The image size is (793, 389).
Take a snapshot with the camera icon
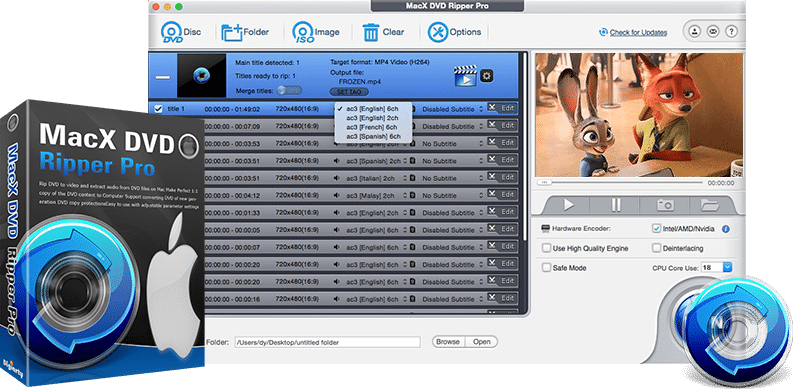coord(665,205)
